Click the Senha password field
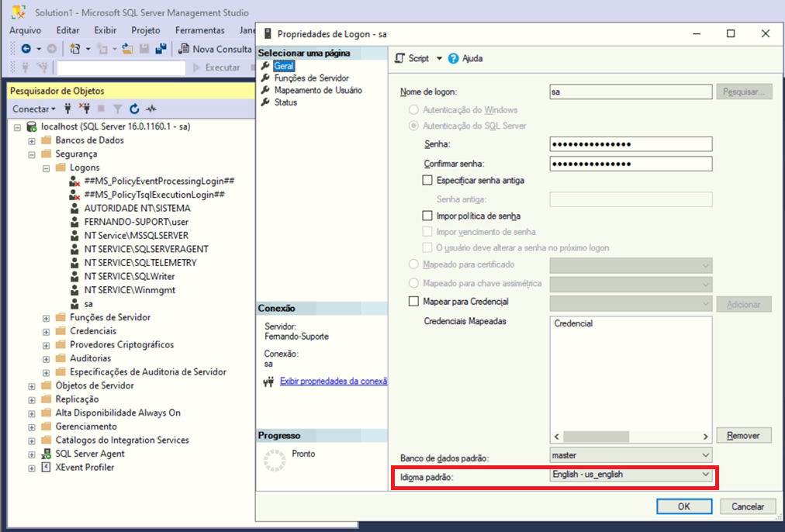The height and width of the screenshot is (532, 785). 630,144
